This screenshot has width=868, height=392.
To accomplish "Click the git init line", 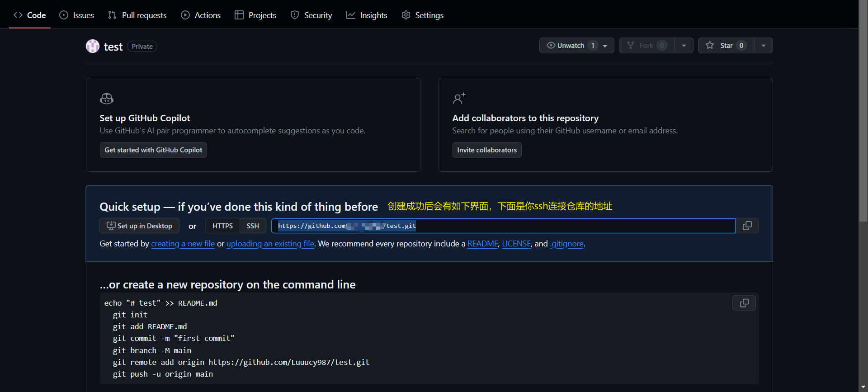I will click(130, 315).
